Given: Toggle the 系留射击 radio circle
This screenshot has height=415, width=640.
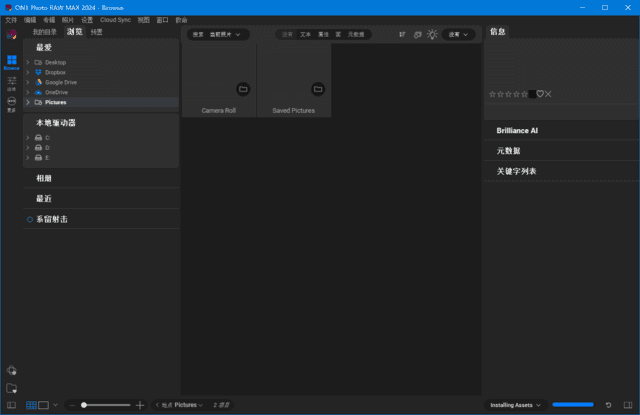Looking at the screenshot, I should point(30,219).
